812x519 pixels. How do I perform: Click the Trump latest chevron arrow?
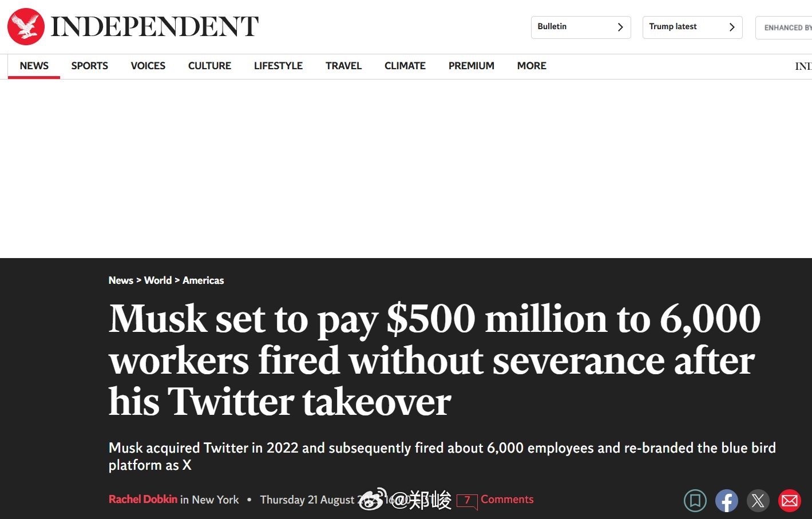[732, 27]
